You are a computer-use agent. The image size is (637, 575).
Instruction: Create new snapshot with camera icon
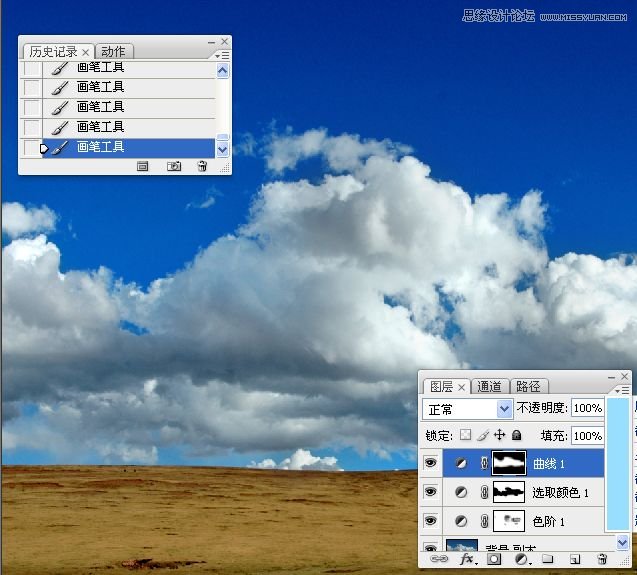[x=174, y=166]
